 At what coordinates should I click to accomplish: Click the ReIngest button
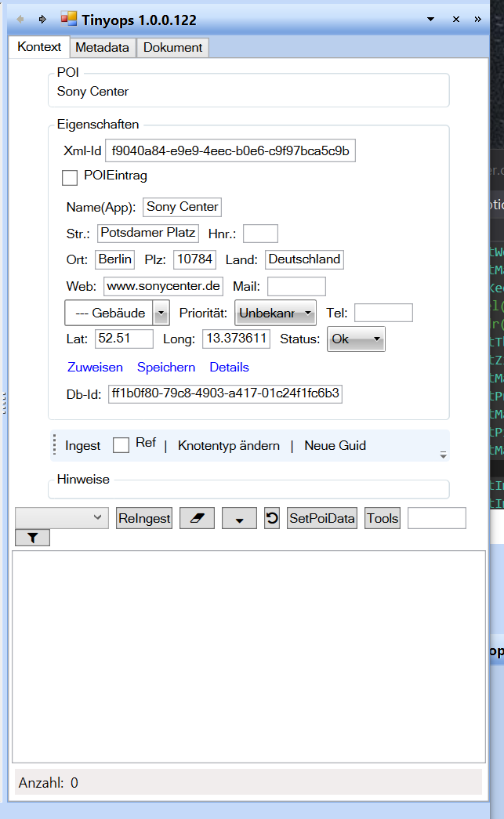coord(144,518)
